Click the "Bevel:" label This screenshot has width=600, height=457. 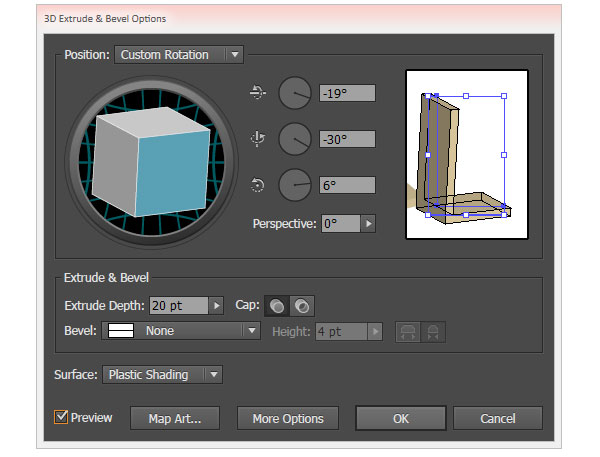click(x=80, y=331)
